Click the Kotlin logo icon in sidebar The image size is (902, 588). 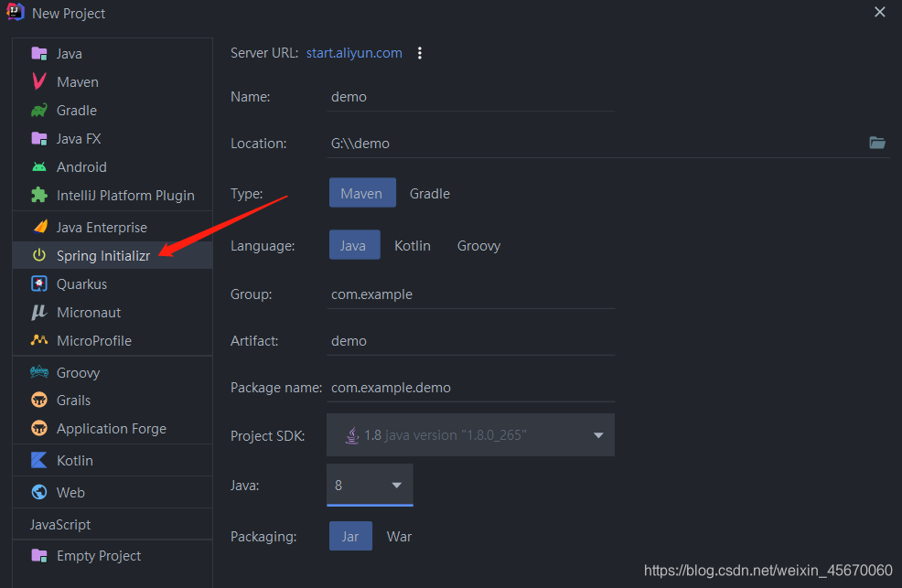(x=39, y=460)
